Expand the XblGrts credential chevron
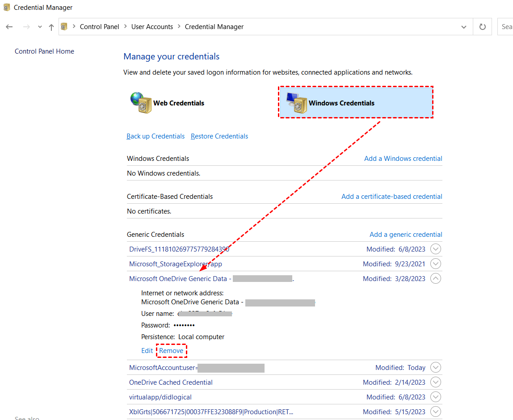513x420 pixels. pos(435,412)
